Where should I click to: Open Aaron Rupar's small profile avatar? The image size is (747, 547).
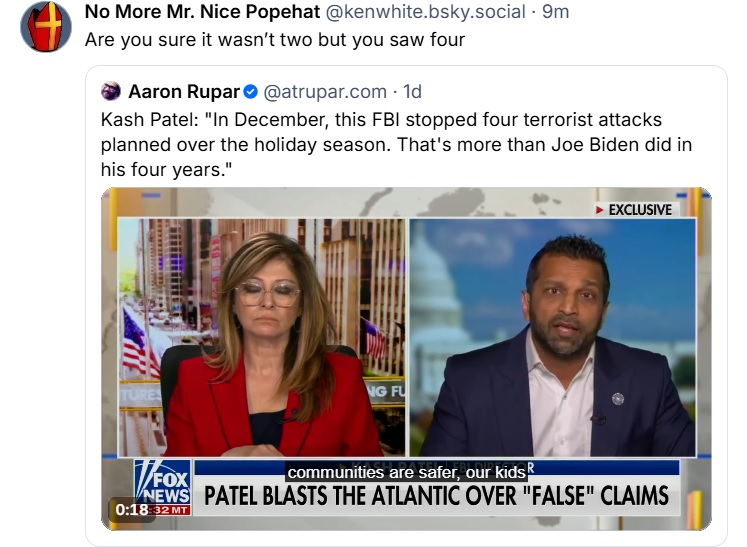pyautogui.click(x=111, y=91)
